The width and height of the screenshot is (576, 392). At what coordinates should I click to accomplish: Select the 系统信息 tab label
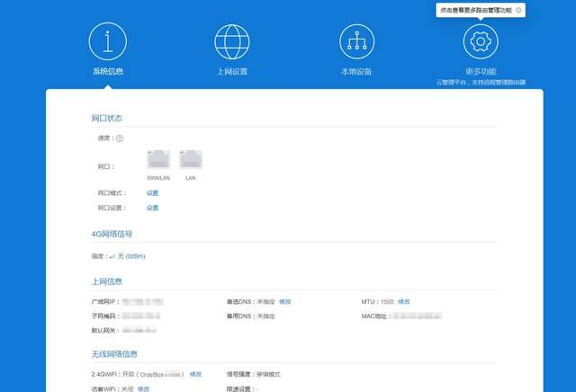[x=107, y=71]
